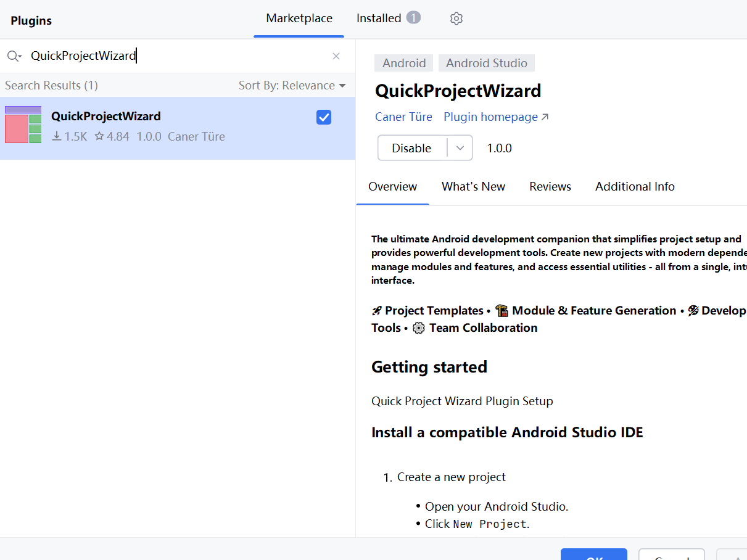Viewport: 747px width, 560px height.
Task: Click the Click New Project bullet
Action: coord(477,524)
